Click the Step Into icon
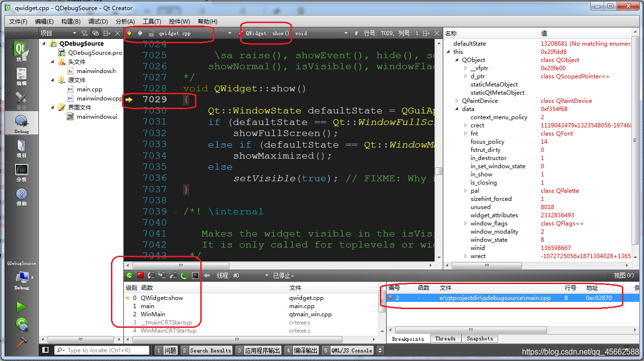 (162, 275)
